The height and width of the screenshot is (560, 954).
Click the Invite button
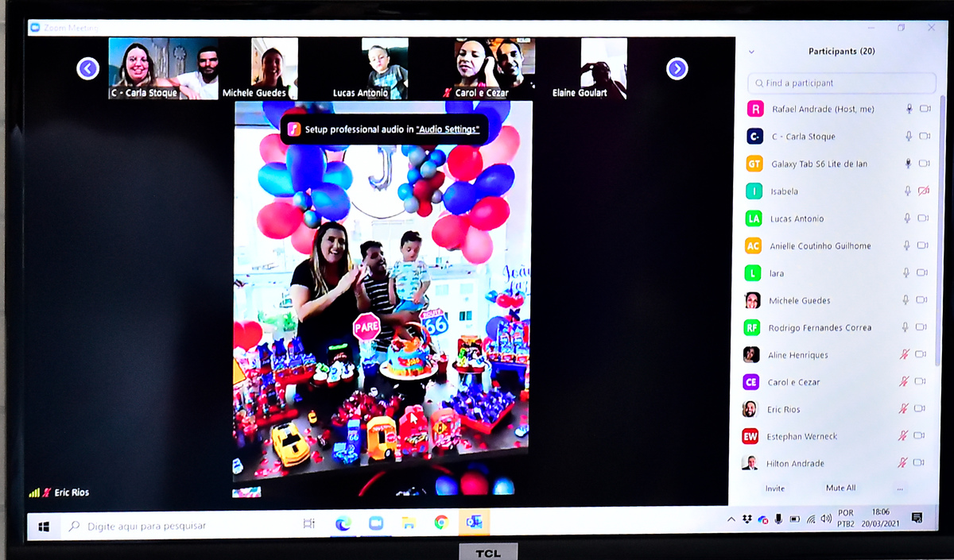point(774,488)
